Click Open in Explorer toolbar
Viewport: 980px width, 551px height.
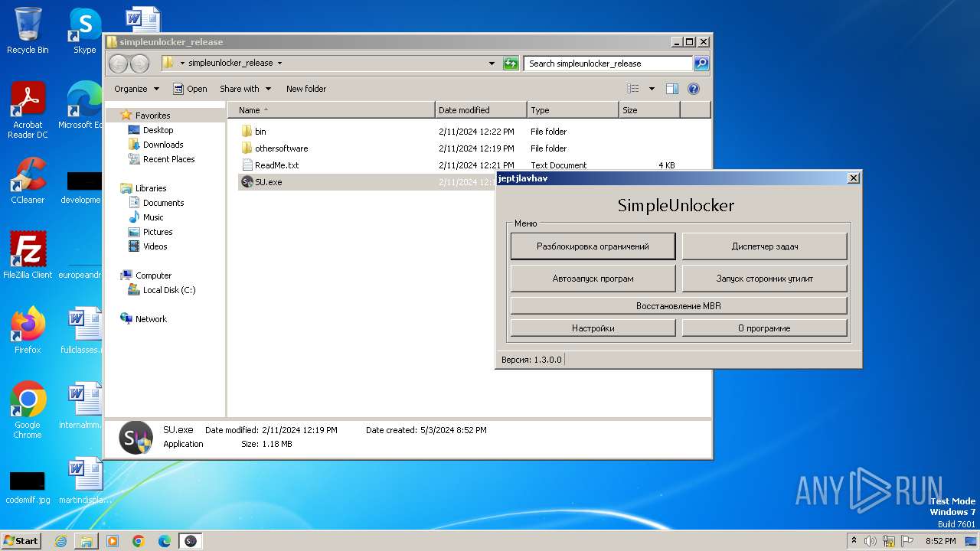[x=190, y=89]
